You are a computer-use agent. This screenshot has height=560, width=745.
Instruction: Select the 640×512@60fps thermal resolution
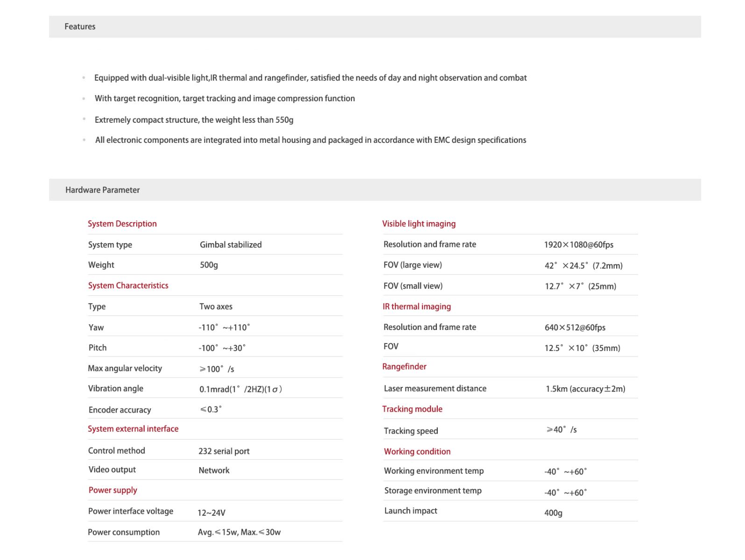pyautogui.click(x=575, y=328)
